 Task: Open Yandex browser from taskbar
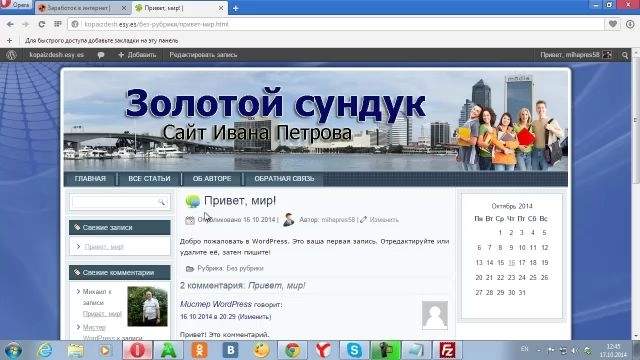323,351
